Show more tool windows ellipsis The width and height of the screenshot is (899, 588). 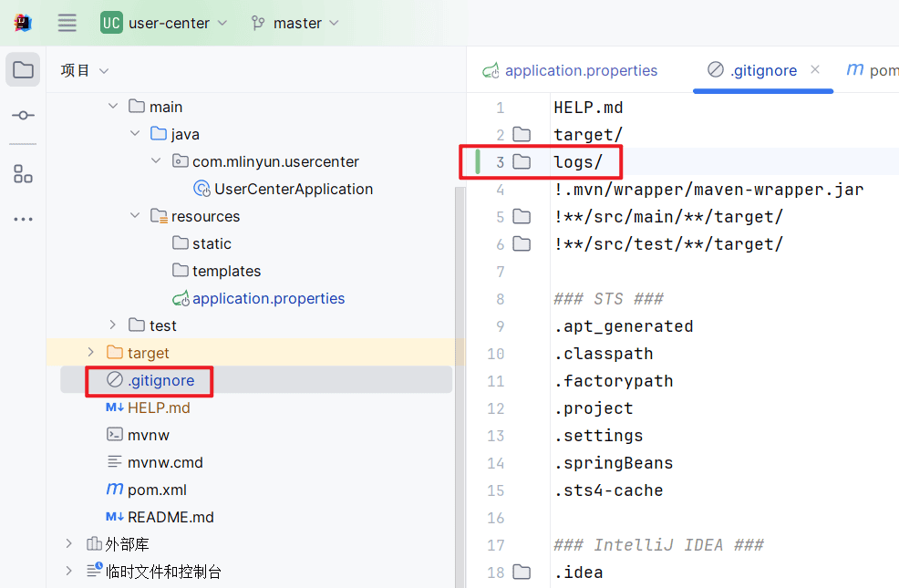[x=23, y=219]
